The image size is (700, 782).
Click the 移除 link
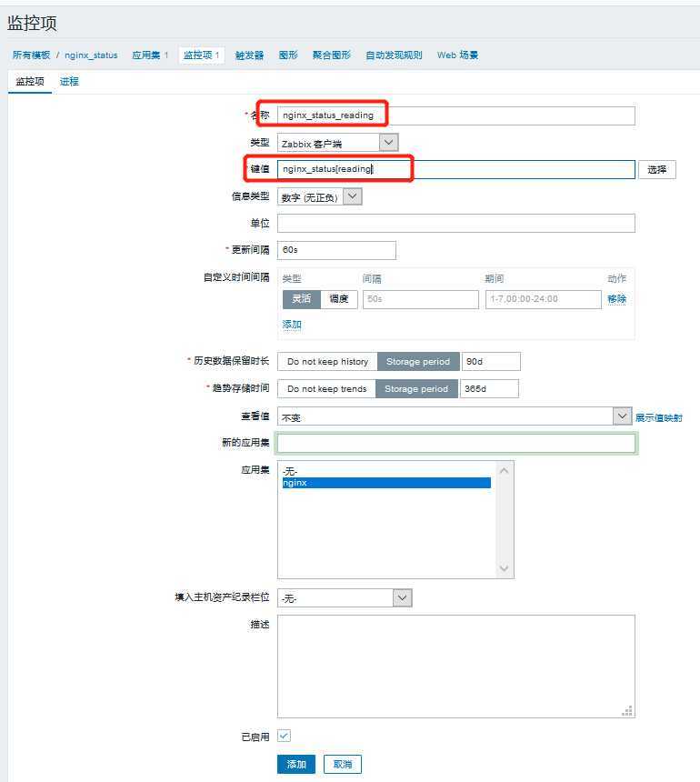[x=616, y=299]
